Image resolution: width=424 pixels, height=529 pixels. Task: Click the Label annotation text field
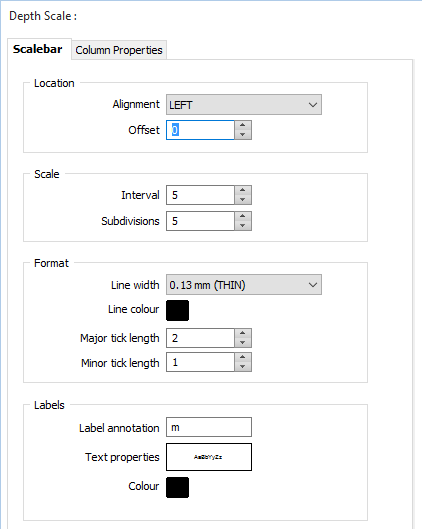tap(209, 427)
